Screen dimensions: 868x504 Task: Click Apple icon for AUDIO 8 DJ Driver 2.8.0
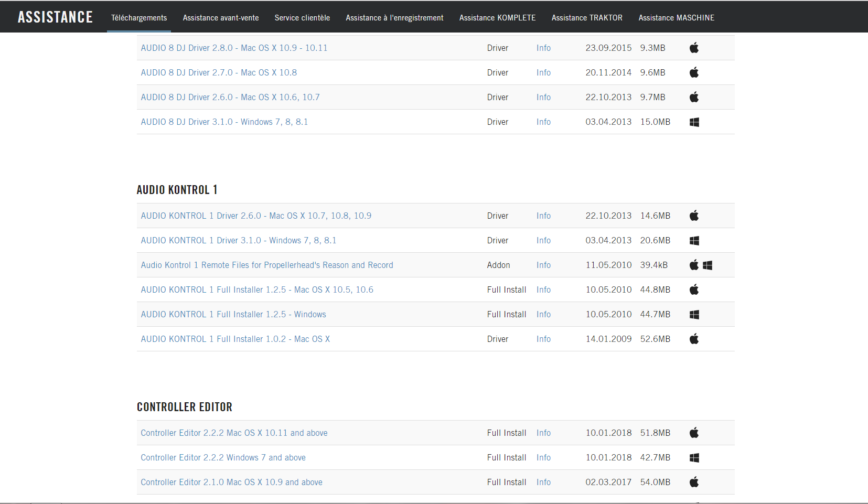click(694, 48)
